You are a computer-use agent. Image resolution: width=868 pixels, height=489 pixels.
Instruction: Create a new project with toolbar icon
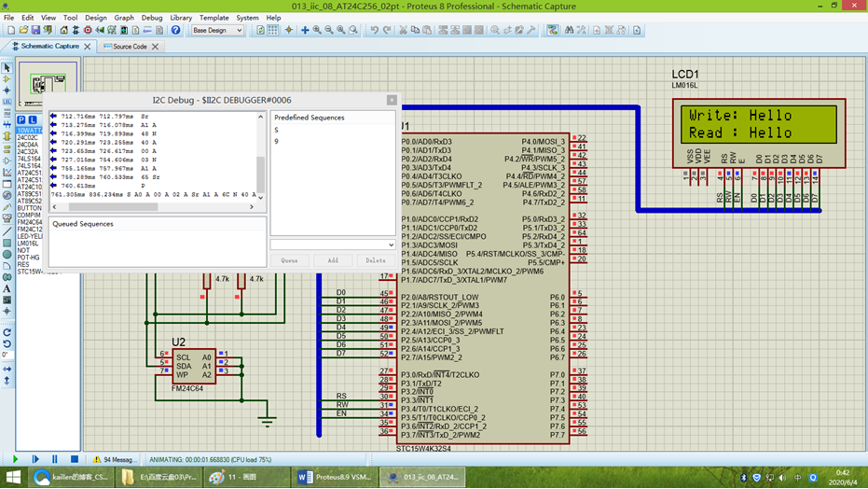(11, 31)
